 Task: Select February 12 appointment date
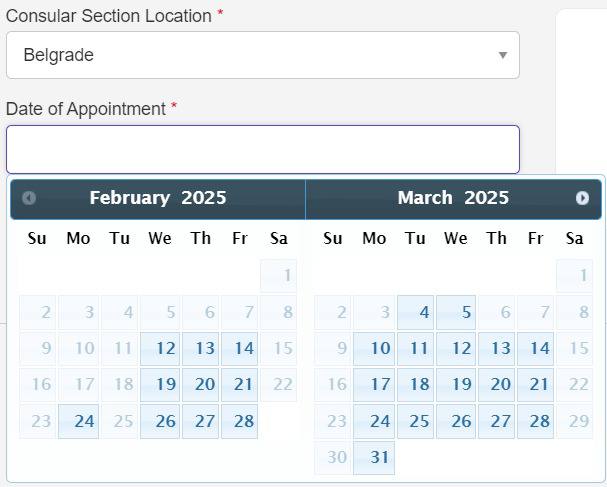pos(160,349)
